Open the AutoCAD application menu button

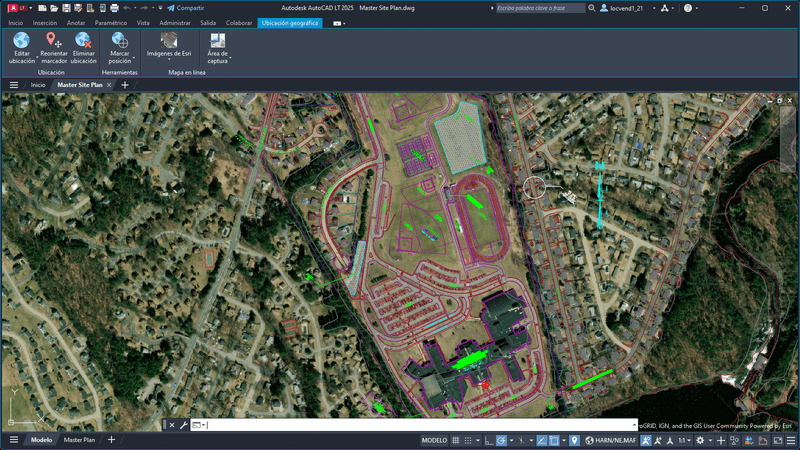(x=18, y=8)
